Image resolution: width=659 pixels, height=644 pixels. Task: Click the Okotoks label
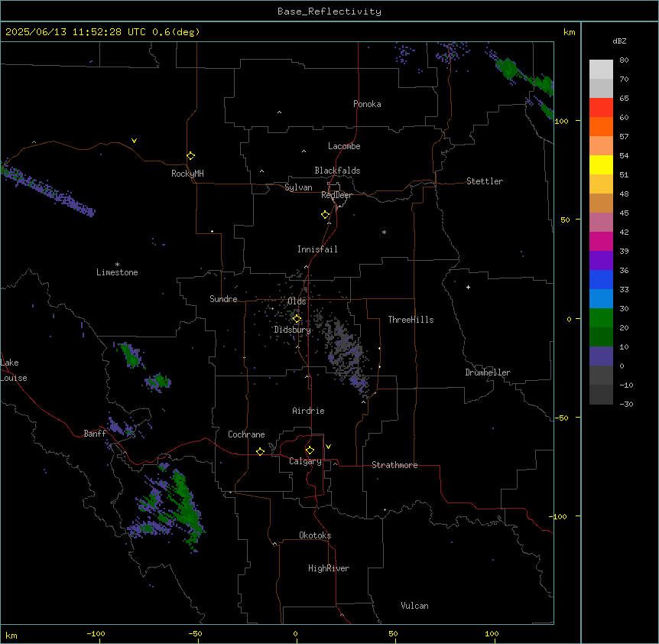tap(315, 535)
